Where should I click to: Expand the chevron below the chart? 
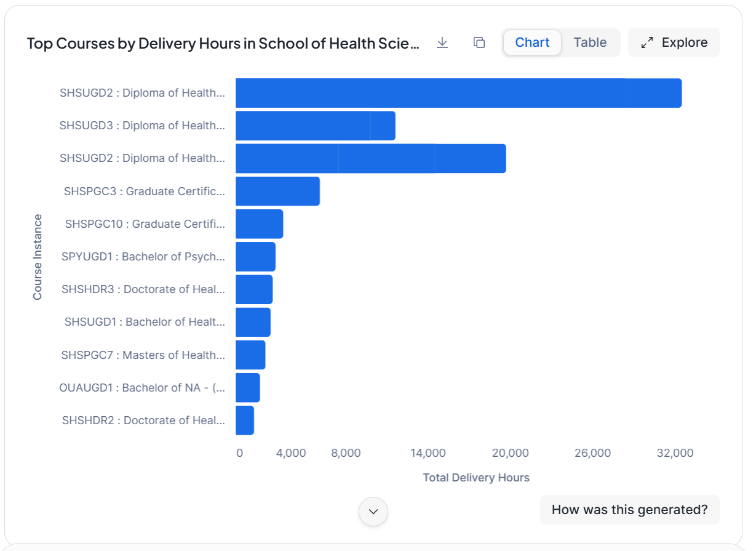click(x=373, y=512)
